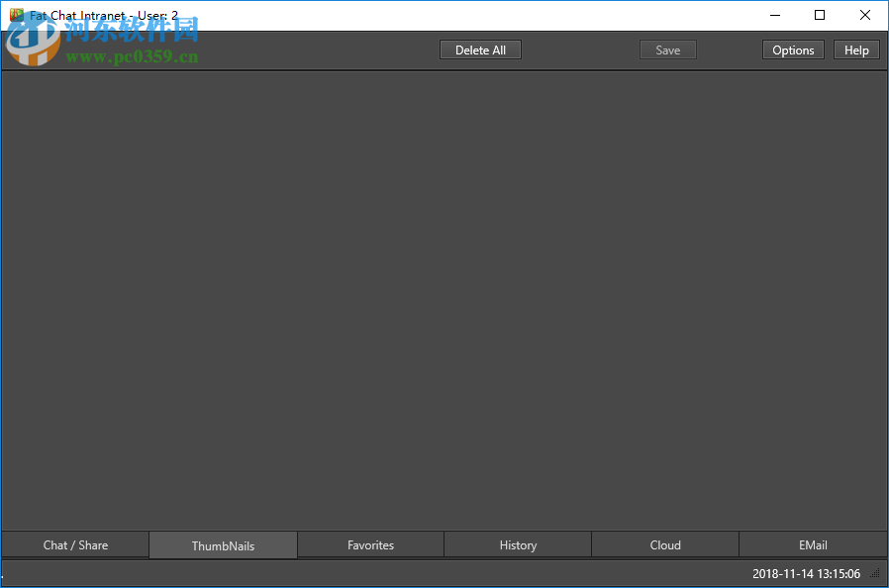This screenshot has height=588, width=889.
Task: Open the EMail tab
Action: [813, 544]
